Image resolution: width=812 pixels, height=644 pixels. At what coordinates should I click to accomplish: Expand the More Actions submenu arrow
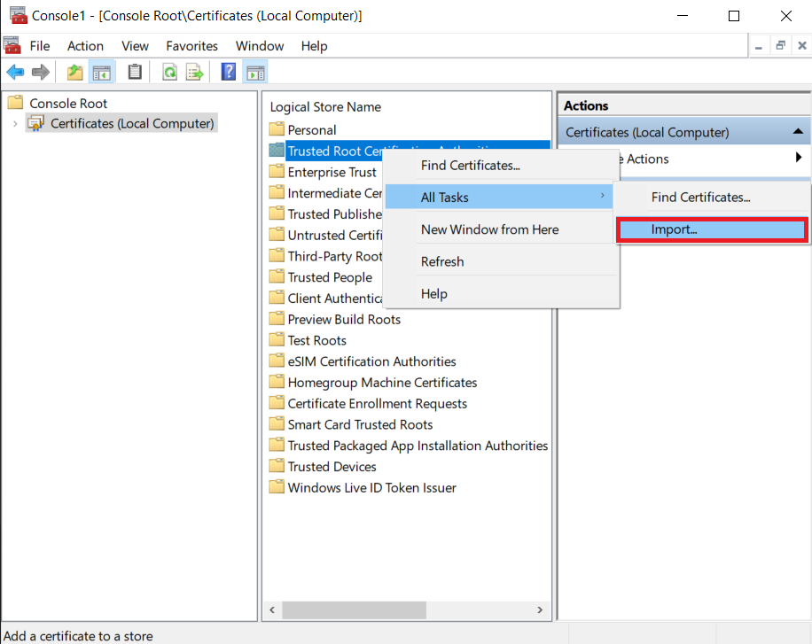(799, 157)
